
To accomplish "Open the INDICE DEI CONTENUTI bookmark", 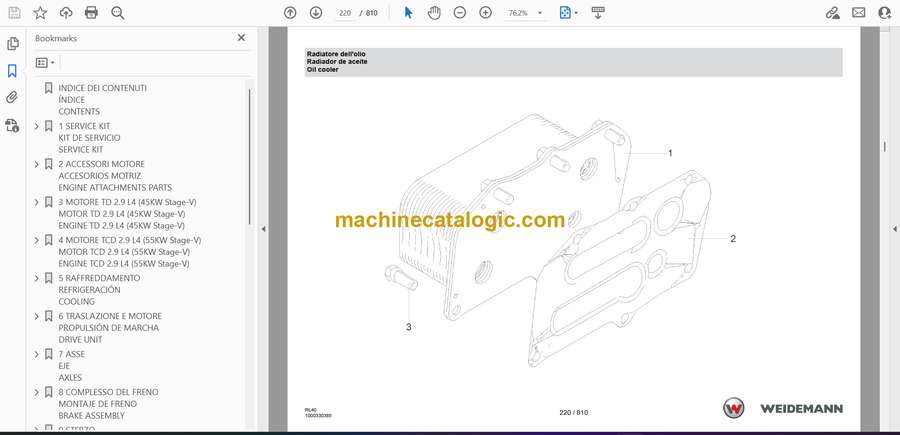I will pyautogui.click(x=102, y=88).
